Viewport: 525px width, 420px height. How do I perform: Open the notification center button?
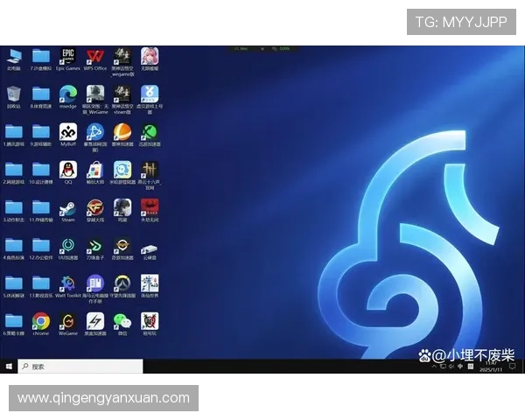coord(512,366)
